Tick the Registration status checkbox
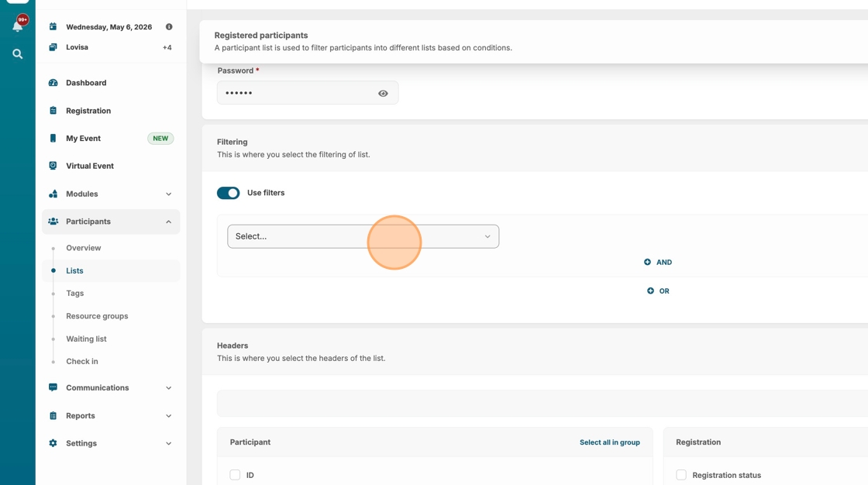The height and width of the screenshot is (485, 868). tap(681, 475)
